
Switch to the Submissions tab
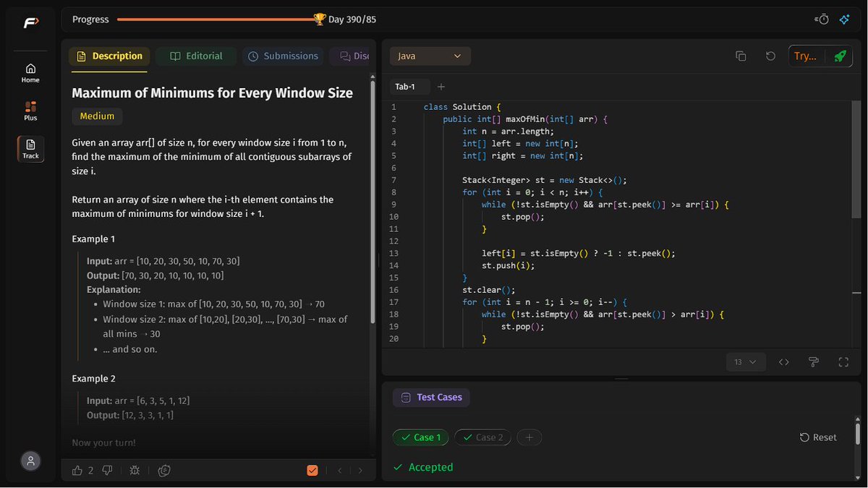pos(283,56)
